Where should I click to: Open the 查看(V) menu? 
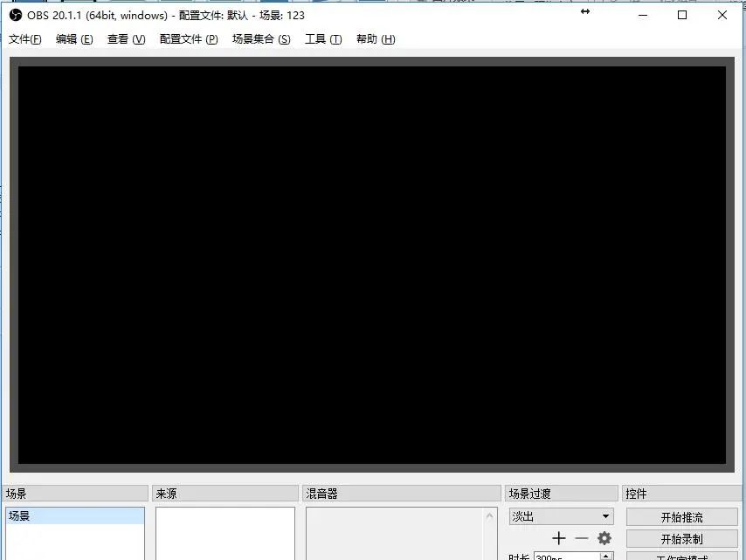(x=126, y=39)
